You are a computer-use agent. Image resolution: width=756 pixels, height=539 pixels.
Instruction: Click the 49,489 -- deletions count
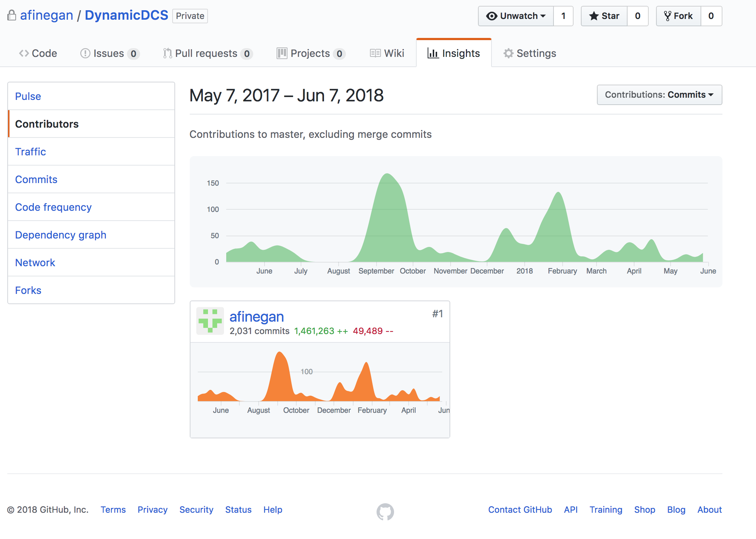pos(373,331)
